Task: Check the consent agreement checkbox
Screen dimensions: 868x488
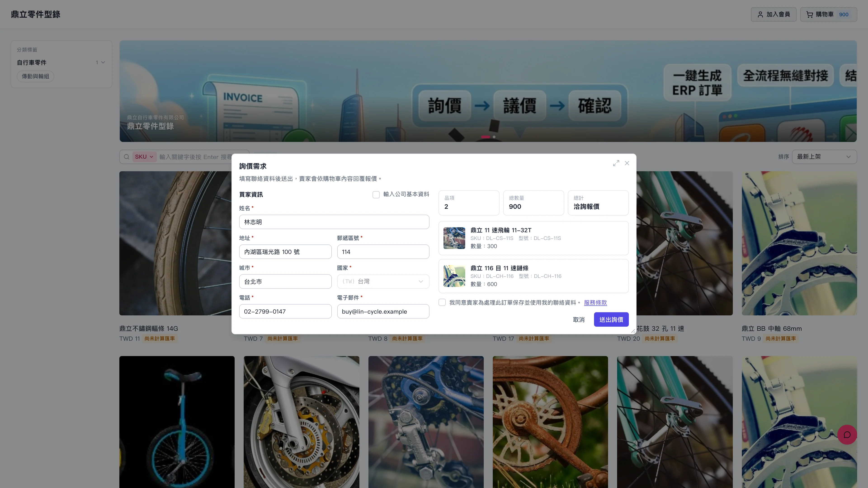Action: pyautogui.click(x=442, y=303)
